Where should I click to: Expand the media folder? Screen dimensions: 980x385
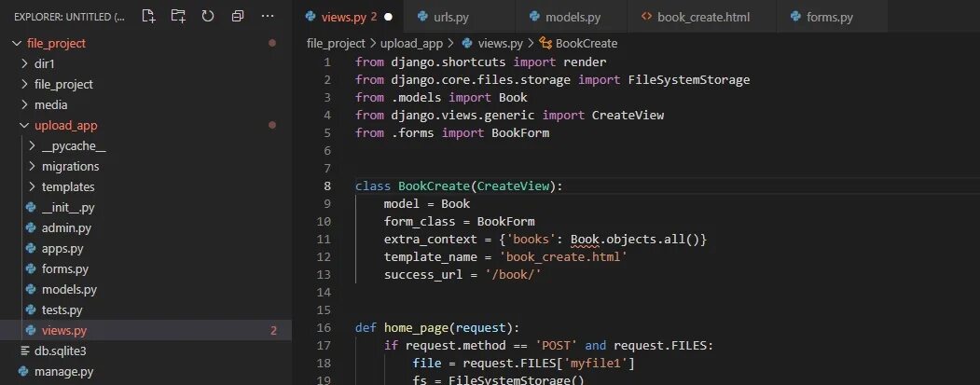pos(24,105)
